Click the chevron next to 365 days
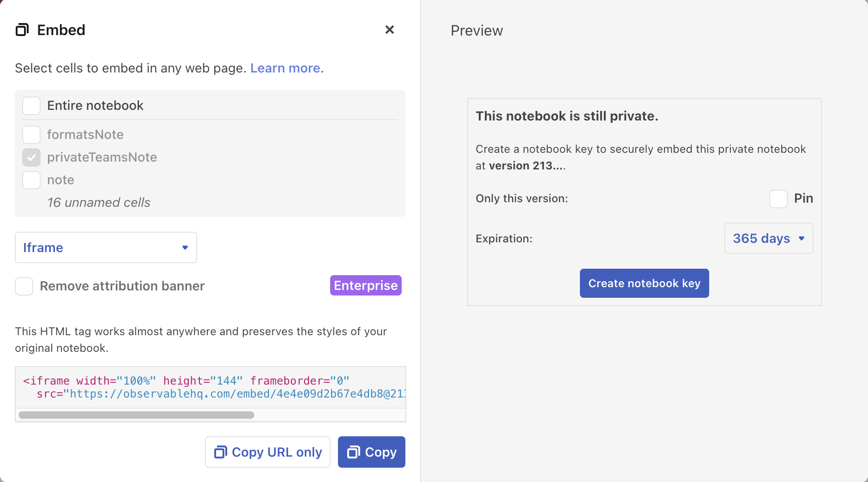The height and width of the screenshot is (482, 868). pyautogui.click(x=802, y=239)
